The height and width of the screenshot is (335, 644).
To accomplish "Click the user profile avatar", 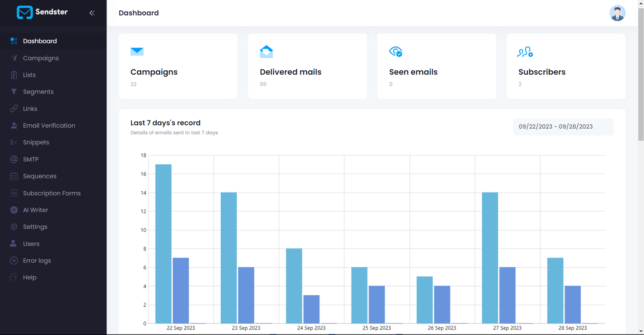I will click(x=617, y=13).
